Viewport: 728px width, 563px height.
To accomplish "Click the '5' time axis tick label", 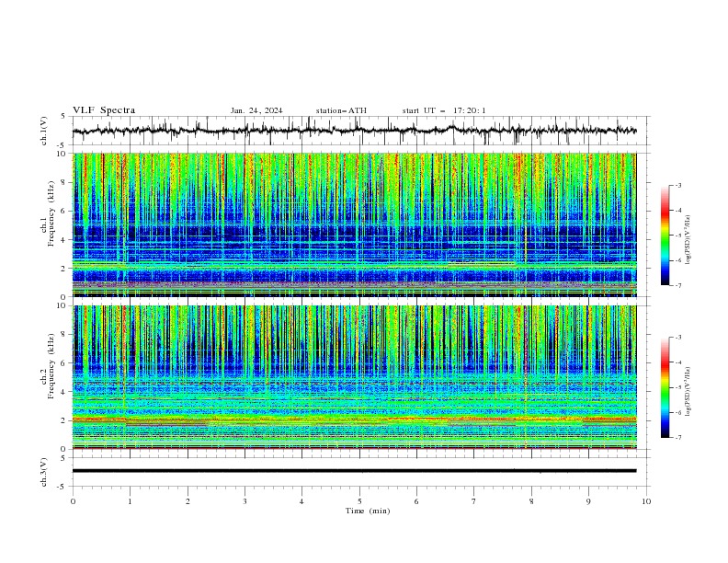I will click(x=359, y=501).
